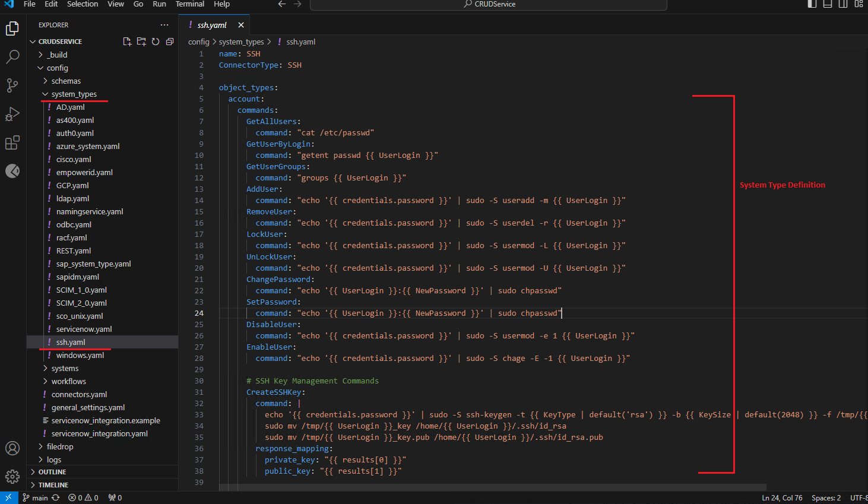Click the New File icon in Explorer
The height and width of the screenshot is (504, 868).
point(127,42)
